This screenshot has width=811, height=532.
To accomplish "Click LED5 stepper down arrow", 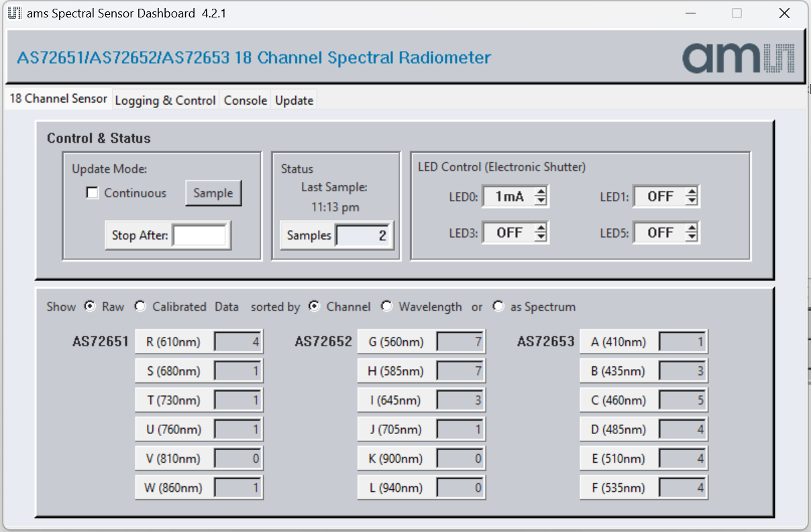I will coord(692,237).
